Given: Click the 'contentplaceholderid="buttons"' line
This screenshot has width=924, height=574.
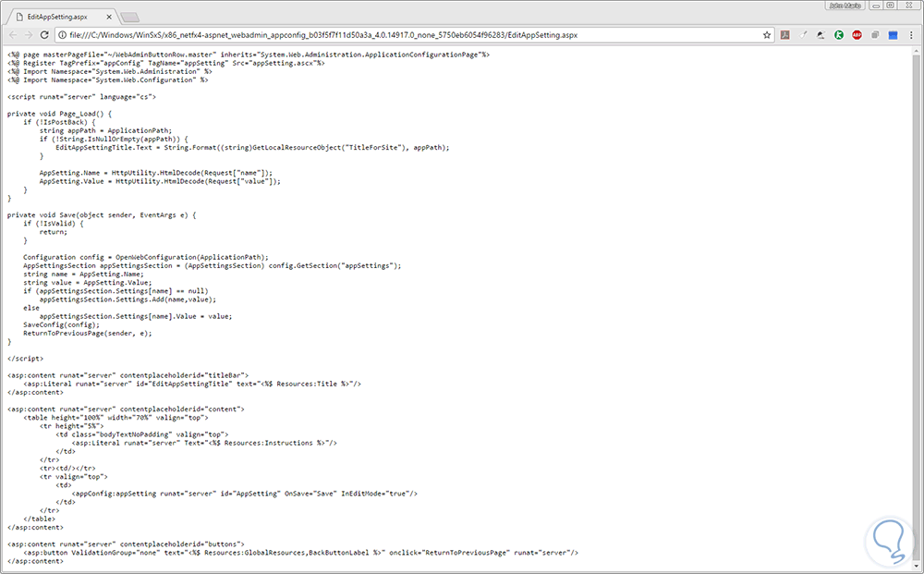Looking at the screenshot, I should point(126,543).
